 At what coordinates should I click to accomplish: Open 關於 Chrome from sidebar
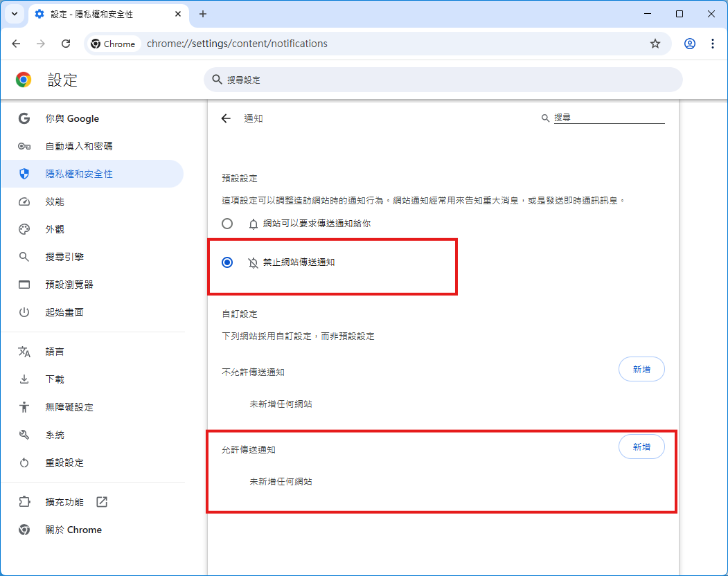73,530
